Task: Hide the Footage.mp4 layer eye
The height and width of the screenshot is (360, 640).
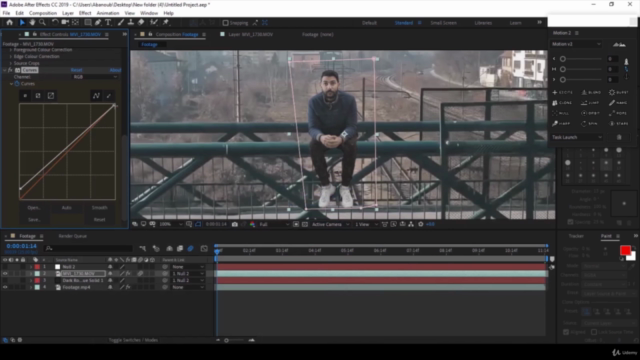Action: tap(5, 287)
